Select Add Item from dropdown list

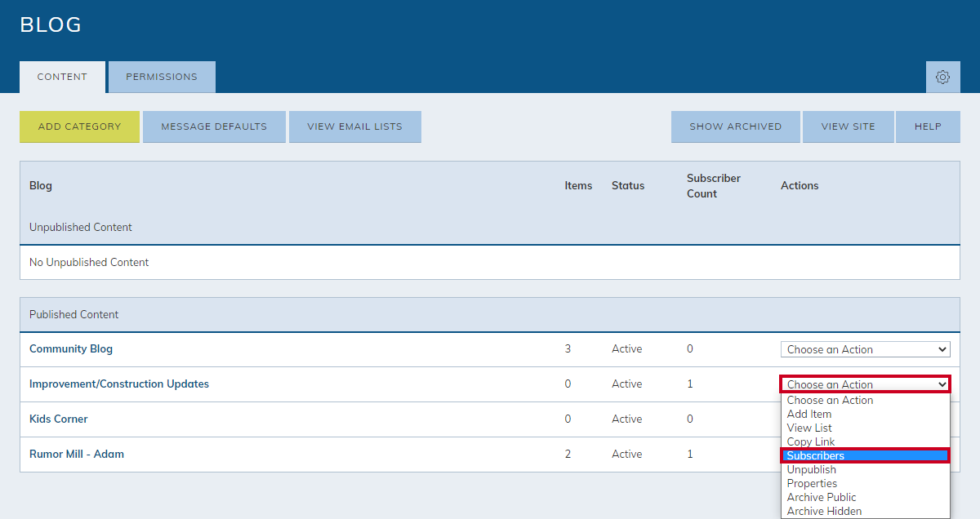866,414
